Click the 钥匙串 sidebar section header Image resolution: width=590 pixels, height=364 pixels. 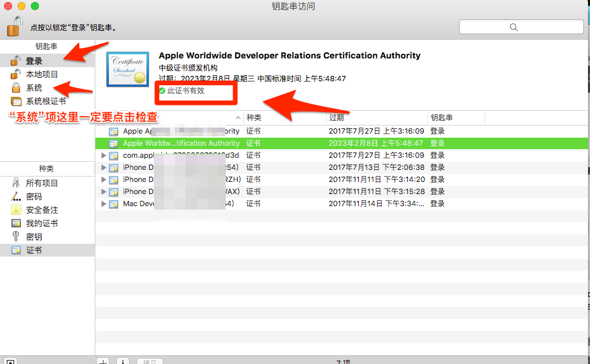tap(46, 46)
